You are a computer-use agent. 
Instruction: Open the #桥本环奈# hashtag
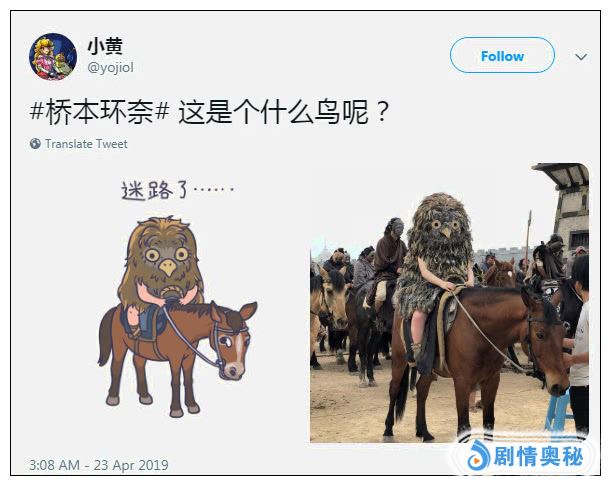tap(100, 112)
